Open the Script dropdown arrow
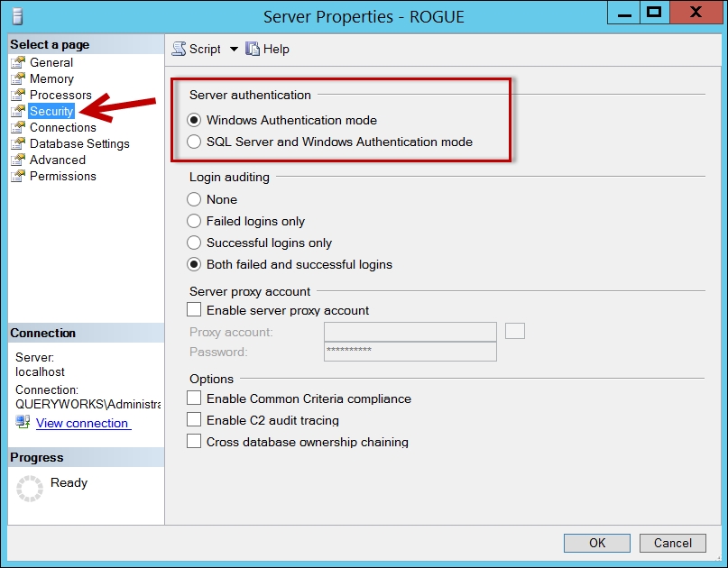The image size is (728, 568). coord(234,50)
